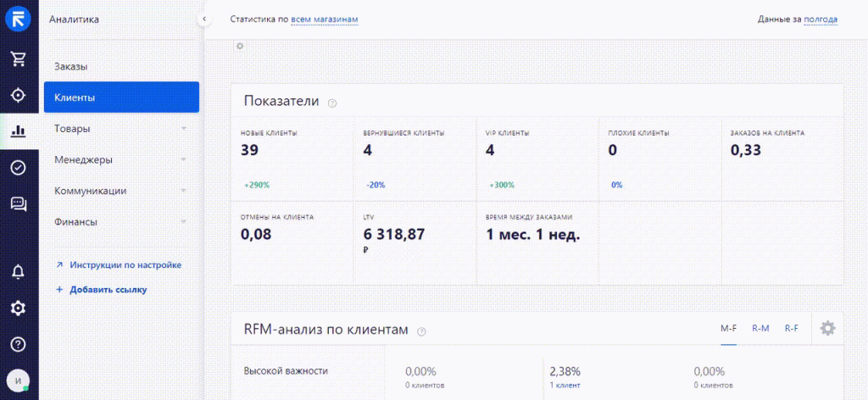The height and width of the screenshot is (400, 868).
Task: Open the полгода period dropdown
Action: (x=821, y=19)
